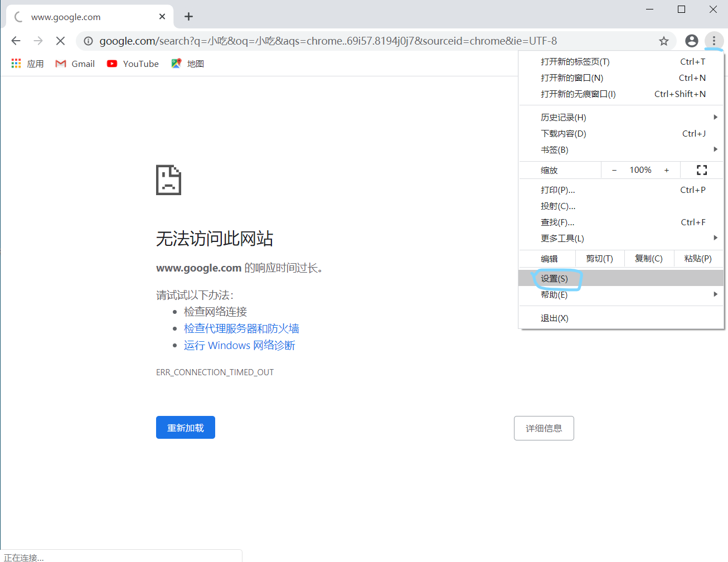The image size is (728, 562).
Task: Click the 缩放 label in the menu
Action: point(549,170)
